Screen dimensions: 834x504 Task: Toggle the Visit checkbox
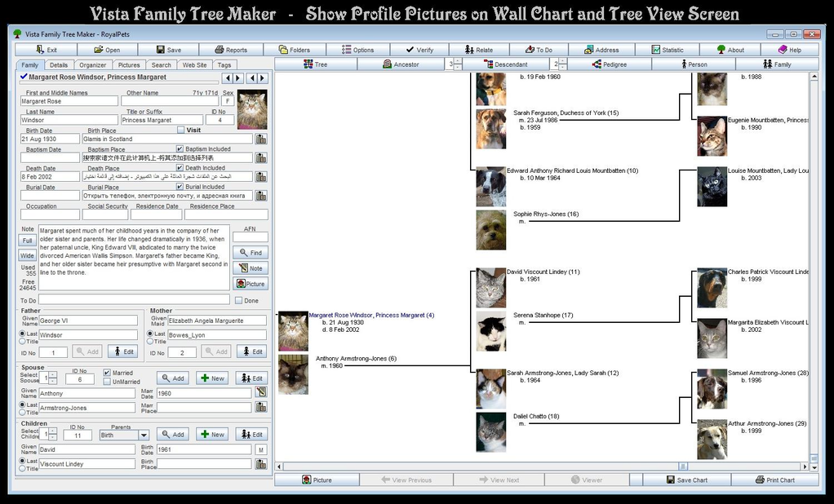pos(181,130)
